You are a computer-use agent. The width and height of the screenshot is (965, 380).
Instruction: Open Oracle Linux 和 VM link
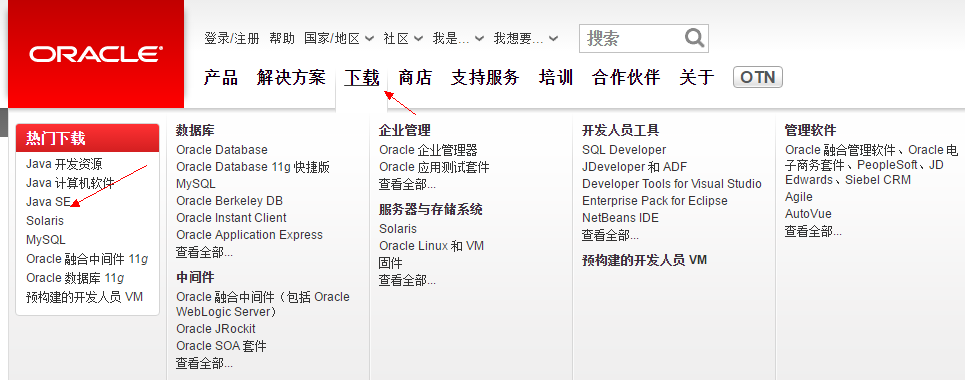pyautogui.click(x=431, y=246)
